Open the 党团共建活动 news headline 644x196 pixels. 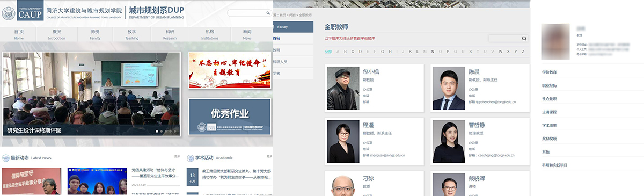click(x=156, y=173)
